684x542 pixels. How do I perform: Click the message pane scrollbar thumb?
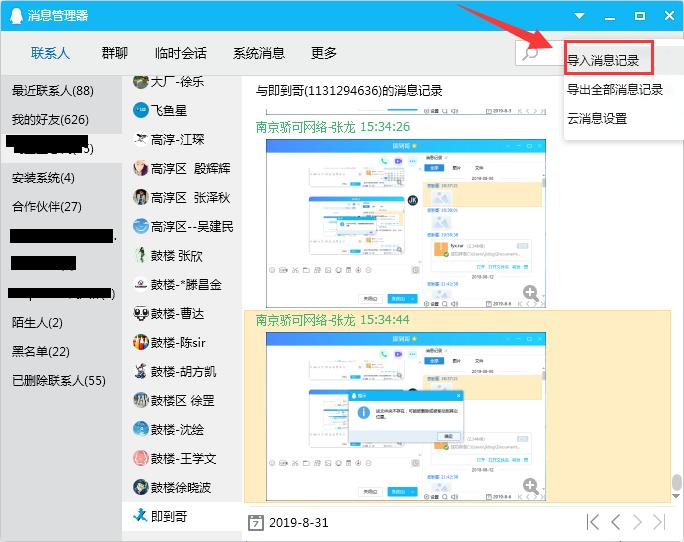pyautogui.click(x=676, y=483)
